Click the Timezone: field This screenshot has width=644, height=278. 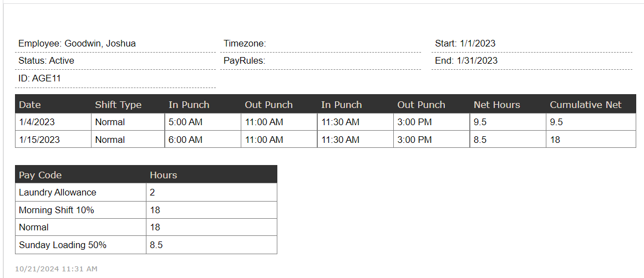point(321,44)
